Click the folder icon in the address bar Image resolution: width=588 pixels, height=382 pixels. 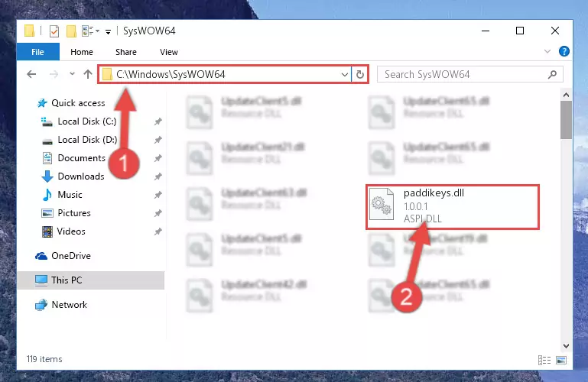tap(107, 75)
